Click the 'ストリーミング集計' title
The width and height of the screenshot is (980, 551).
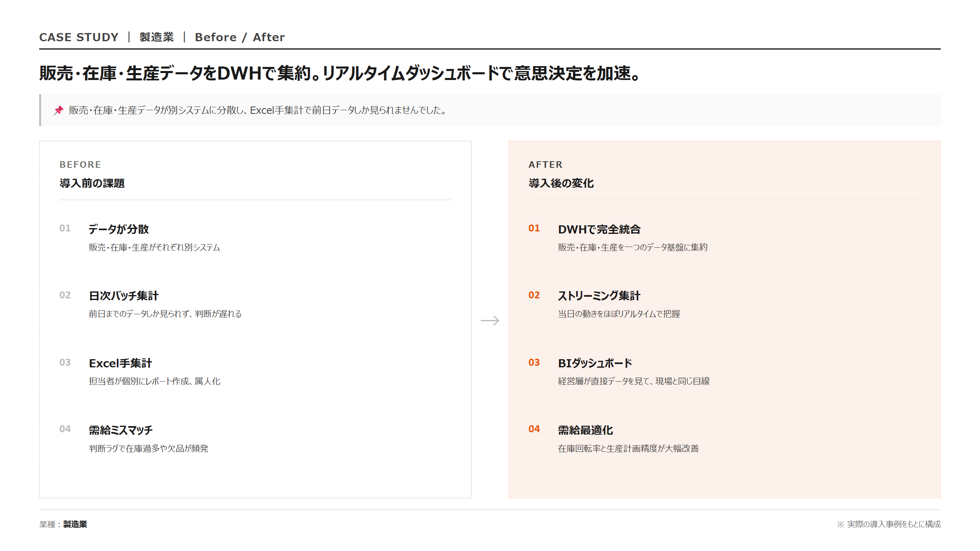point(599,295)
